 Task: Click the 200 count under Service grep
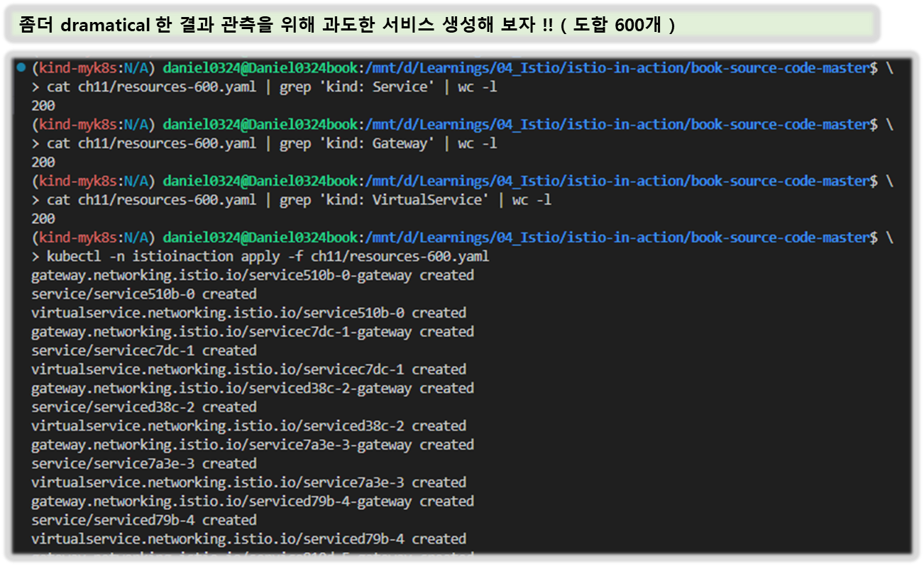click(x=43, y=106)
